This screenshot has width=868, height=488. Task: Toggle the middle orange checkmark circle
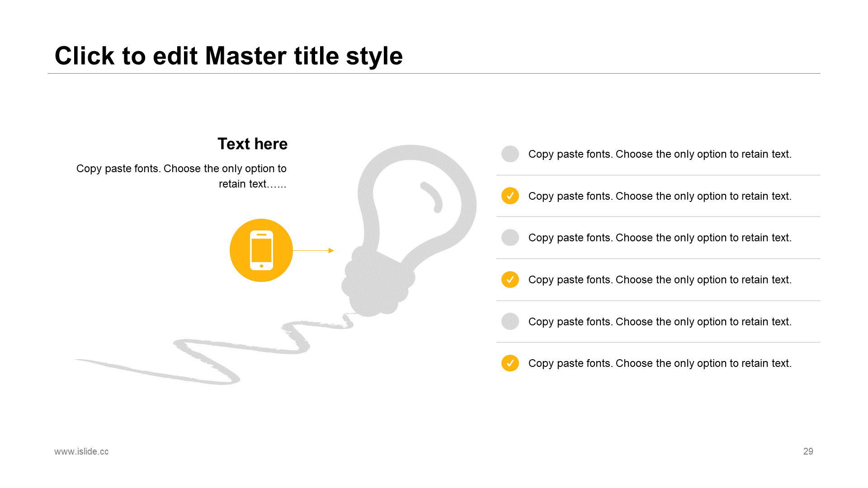(510, 280)
